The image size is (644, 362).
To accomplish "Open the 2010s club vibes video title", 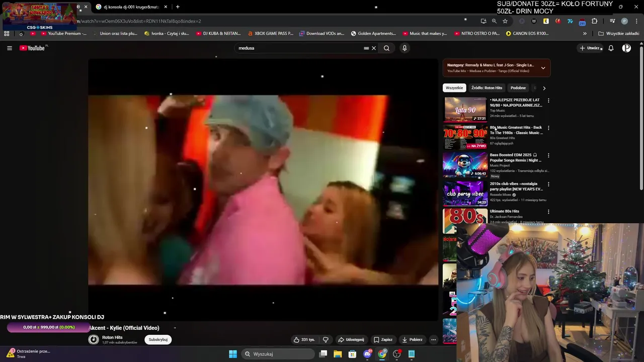I will click(516, 187).
